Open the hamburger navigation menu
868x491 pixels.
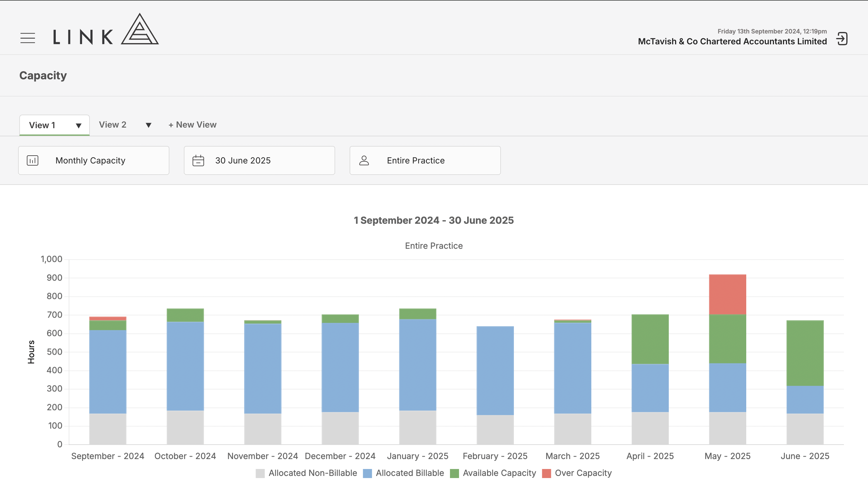tap(28, 38)
